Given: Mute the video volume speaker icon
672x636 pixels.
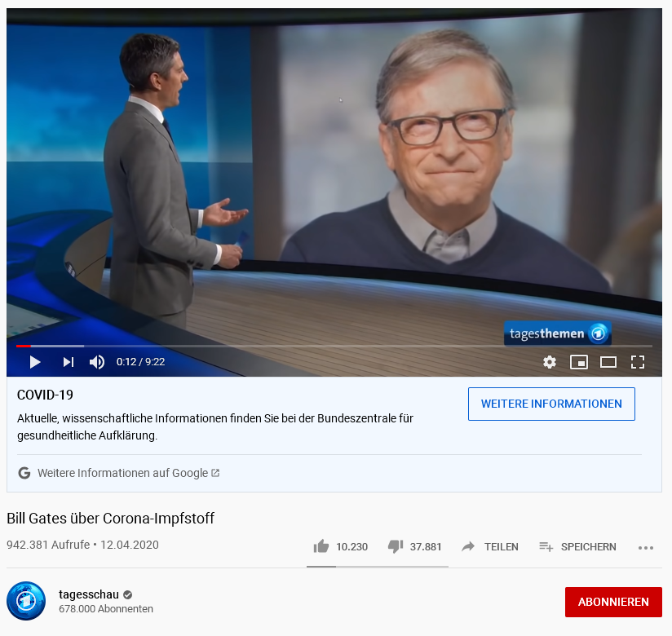Looking at the screenshot, I should coord(97,362).
